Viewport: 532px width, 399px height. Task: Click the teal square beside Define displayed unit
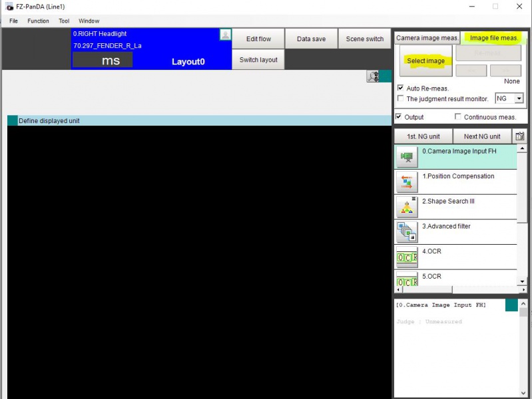point(13,120)
